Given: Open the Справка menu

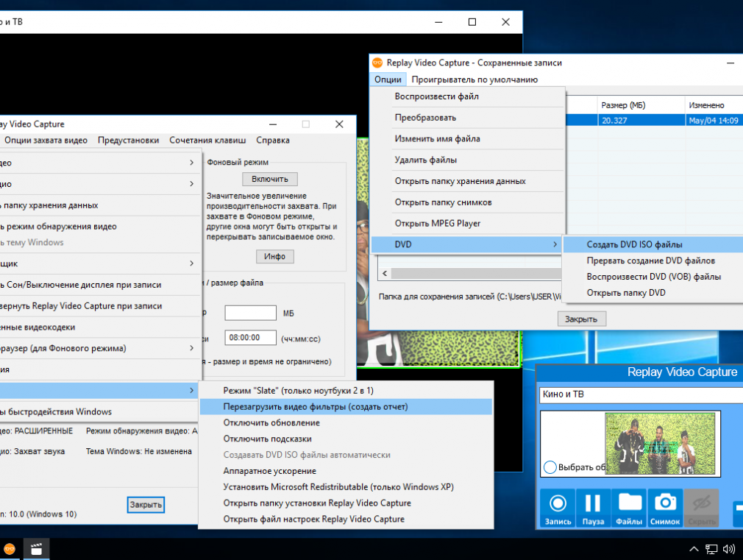Looking at the screenshot, I should click(x=273, y=140).
